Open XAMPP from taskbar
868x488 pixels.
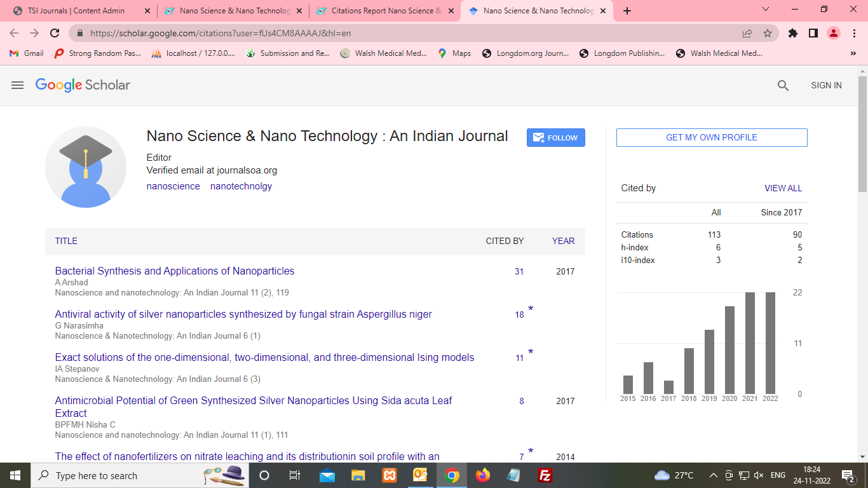pos(390,475)
